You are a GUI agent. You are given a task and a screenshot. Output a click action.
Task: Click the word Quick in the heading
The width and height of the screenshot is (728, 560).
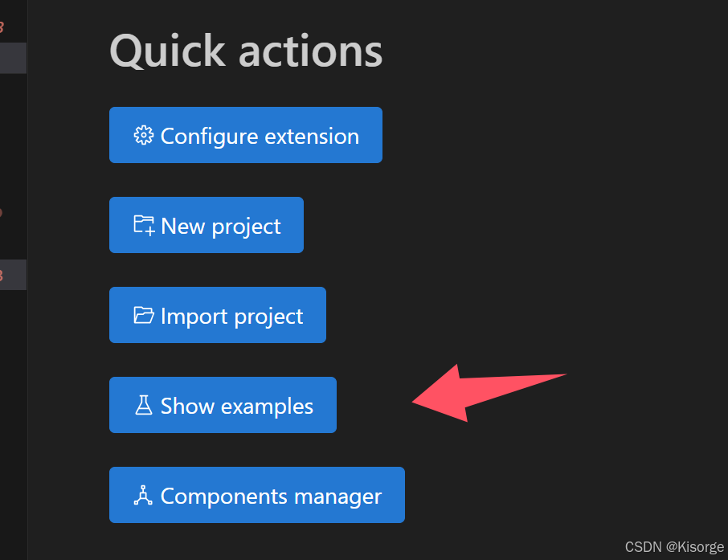[168, 51]
